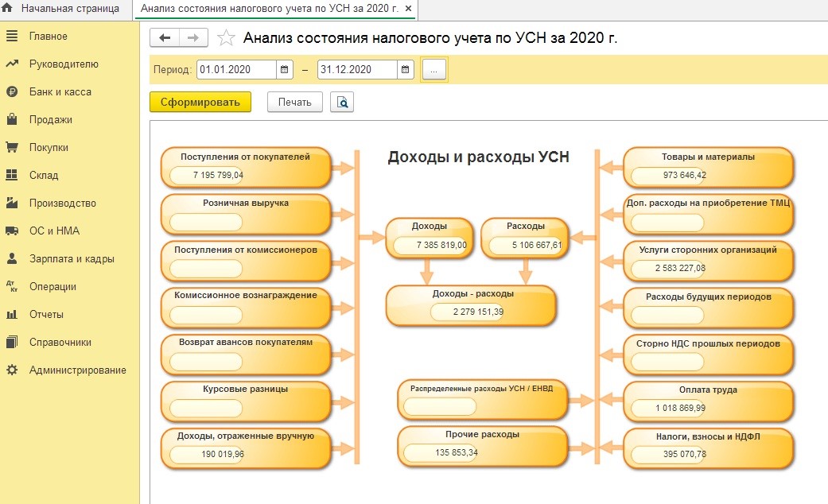Open the Руководителю menu section
The image size is (828, 504).
click(64, 64)
